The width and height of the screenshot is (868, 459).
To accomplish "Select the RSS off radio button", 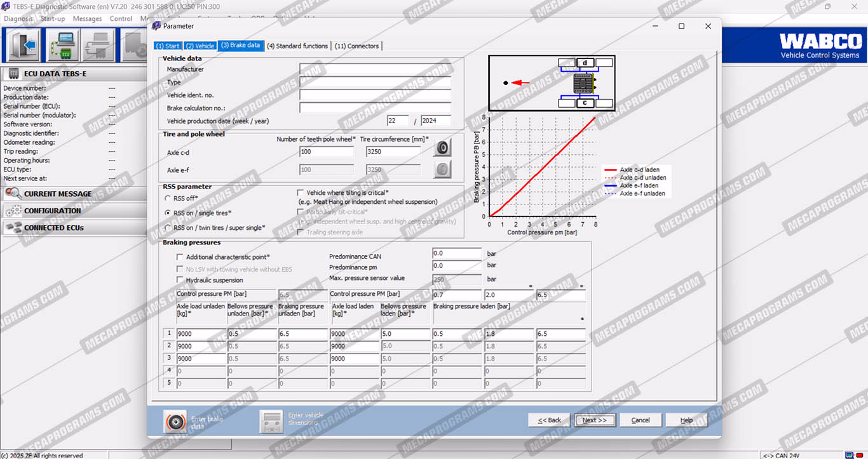I will [168, 199].
